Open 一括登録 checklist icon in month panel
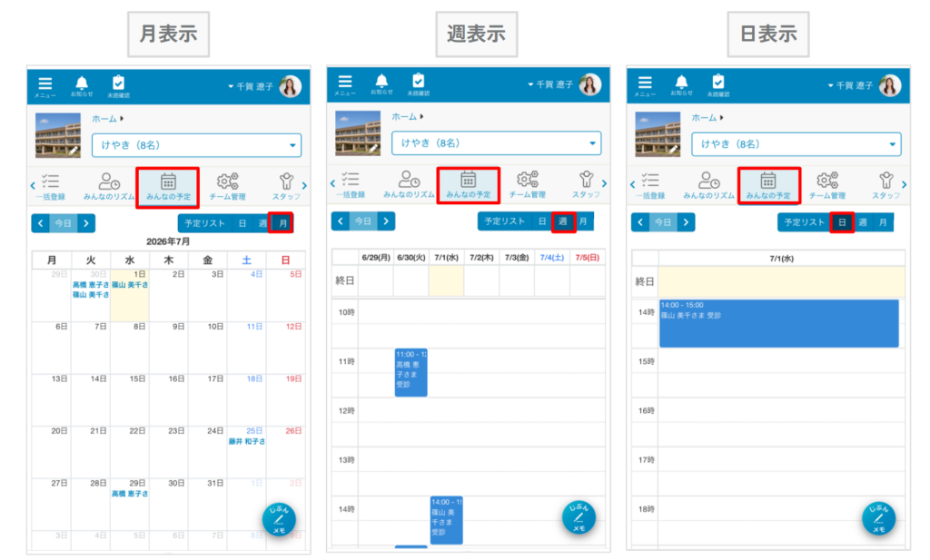This screenshot has width=930, height=560. coord(51,186)
